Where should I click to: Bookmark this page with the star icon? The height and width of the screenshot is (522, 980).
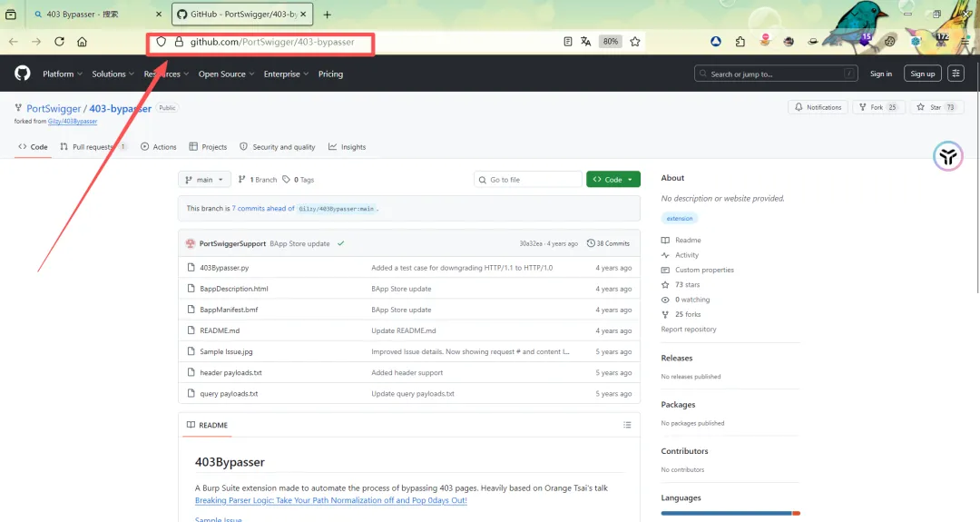click(635, 42)
